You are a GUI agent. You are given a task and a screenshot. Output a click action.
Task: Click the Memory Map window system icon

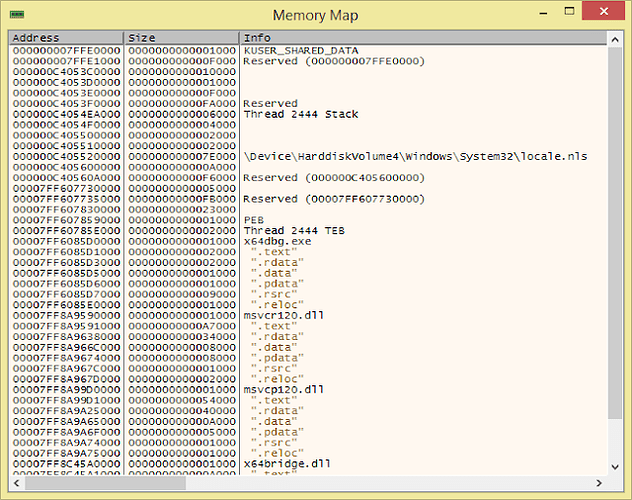(19, 16)
